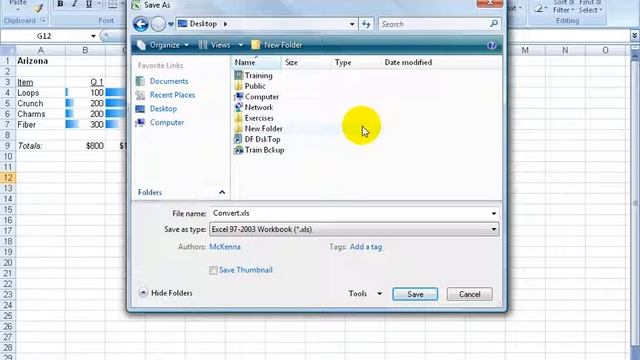Image resolution: width=640 pixels, height=360 pixels.
Task: Click the Save button
Action: tap(415, 294)
